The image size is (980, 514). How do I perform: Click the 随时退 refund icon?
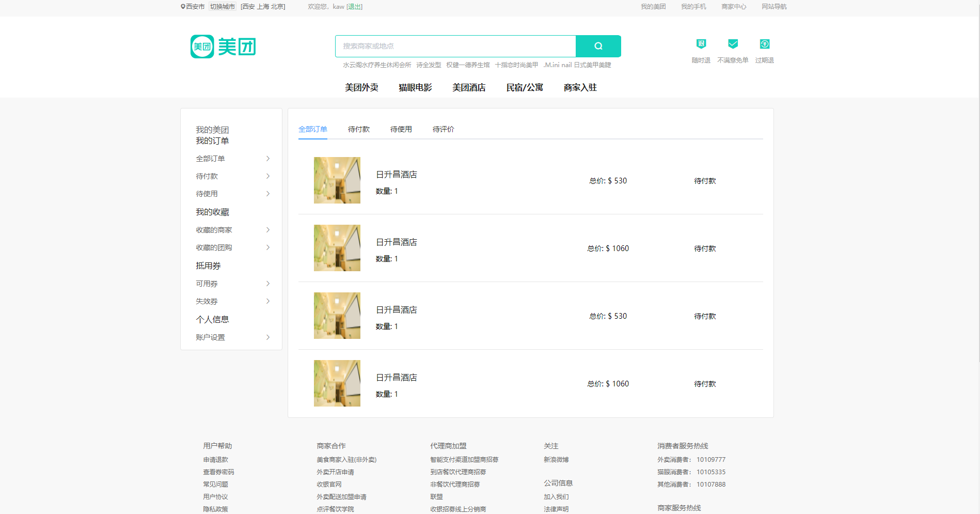click(x=701, y=44)
